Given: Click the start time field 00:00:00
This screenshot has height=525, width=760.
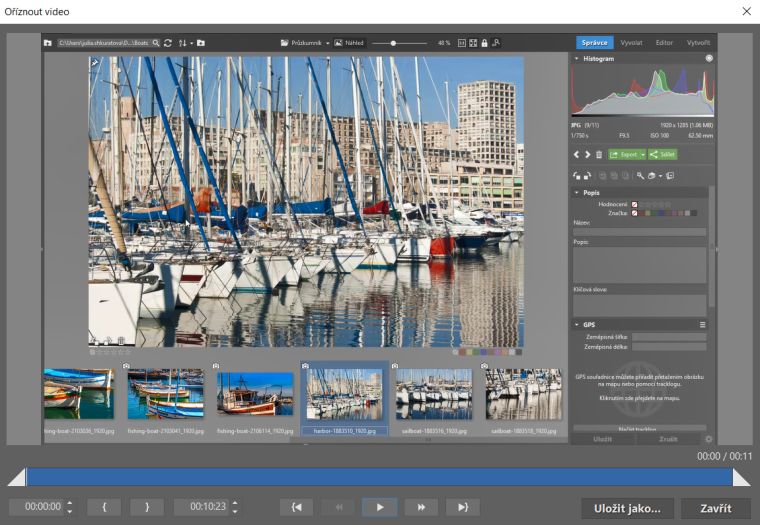Looking at the screenshot, I should point(34,508).
